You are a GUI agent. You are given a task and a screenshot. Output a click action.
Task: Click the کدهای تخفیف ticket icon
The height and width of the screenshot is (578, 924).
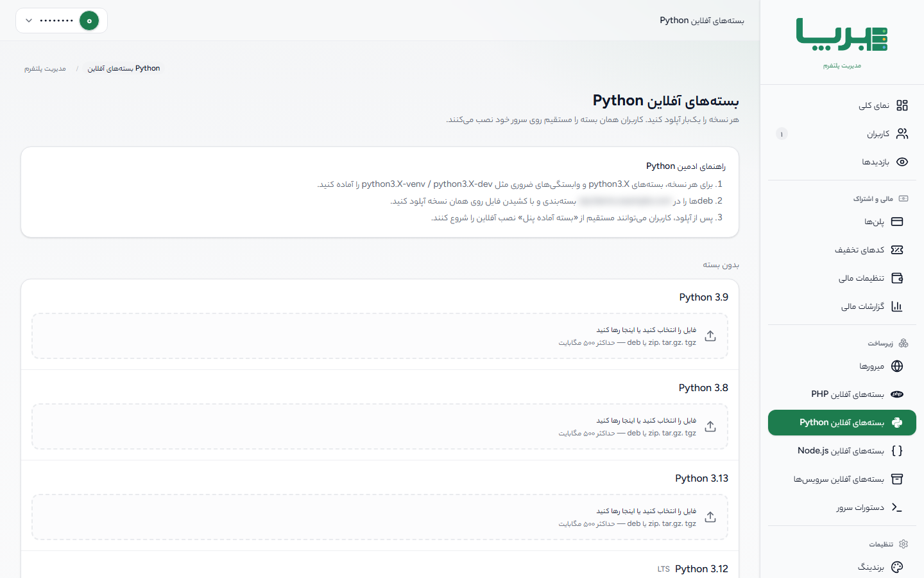point(897,250)
